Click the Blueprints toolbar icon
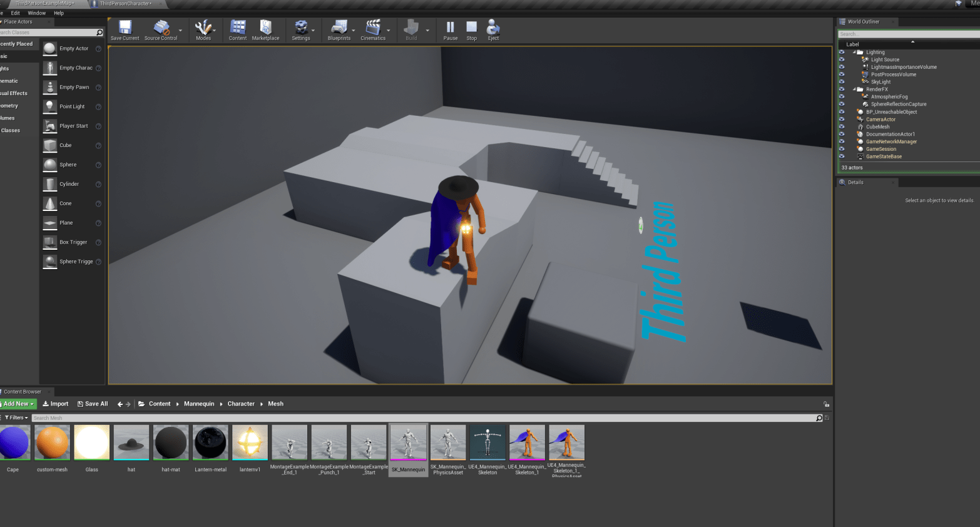The width and height of the screenshot is (980, 527). click(x=339, y=29)
